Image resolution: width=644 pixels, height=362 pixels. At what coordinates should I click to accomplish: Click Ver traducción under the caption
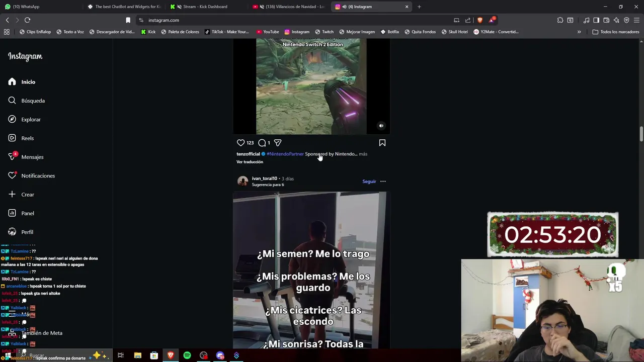250,162
